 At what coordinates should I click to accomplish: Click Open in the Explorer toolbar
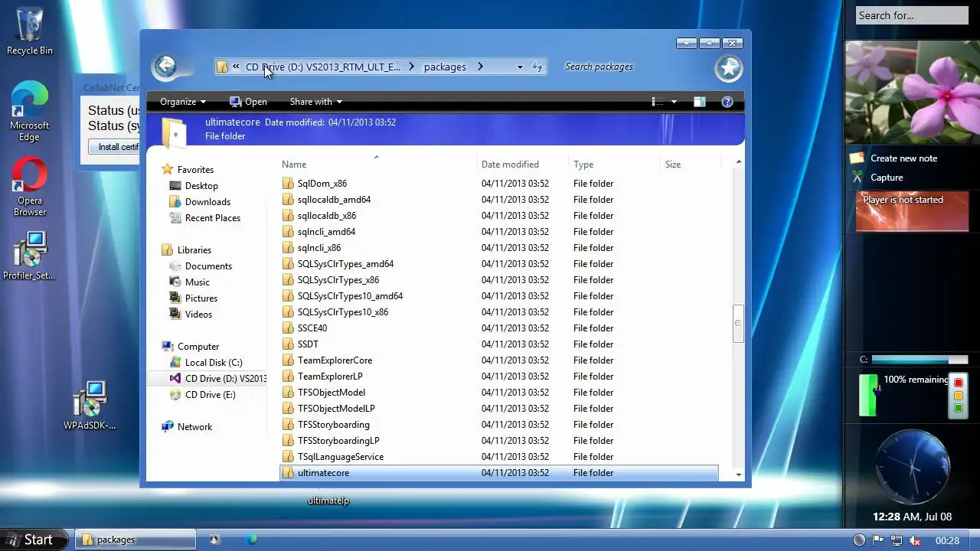pos(248,102)
